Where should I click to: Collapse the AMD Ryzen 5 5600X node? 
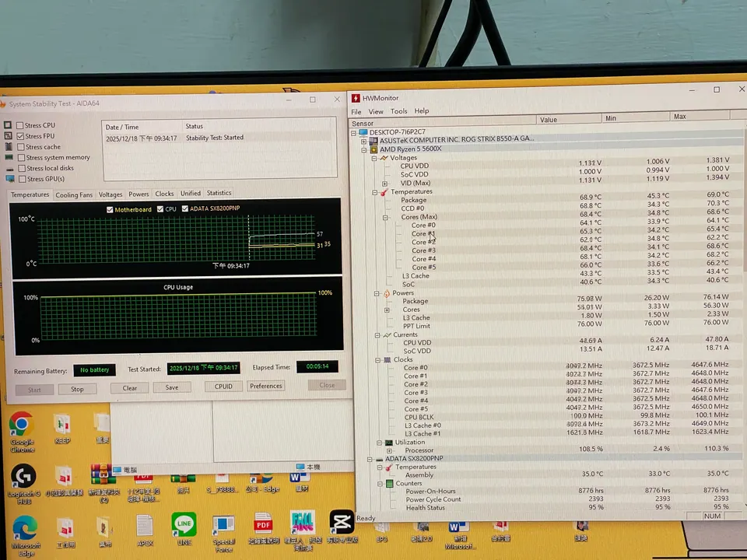coord(364,150)
